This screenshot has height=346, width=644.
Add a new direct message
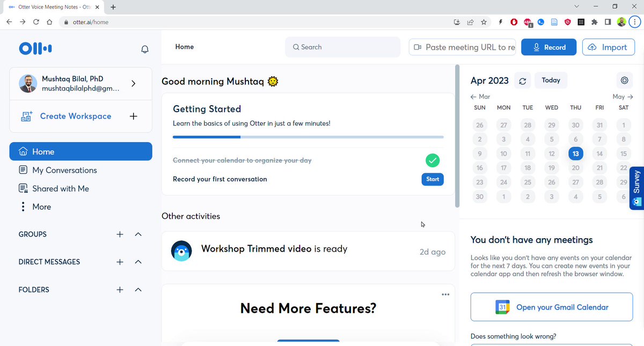click(x=120, y=262)
